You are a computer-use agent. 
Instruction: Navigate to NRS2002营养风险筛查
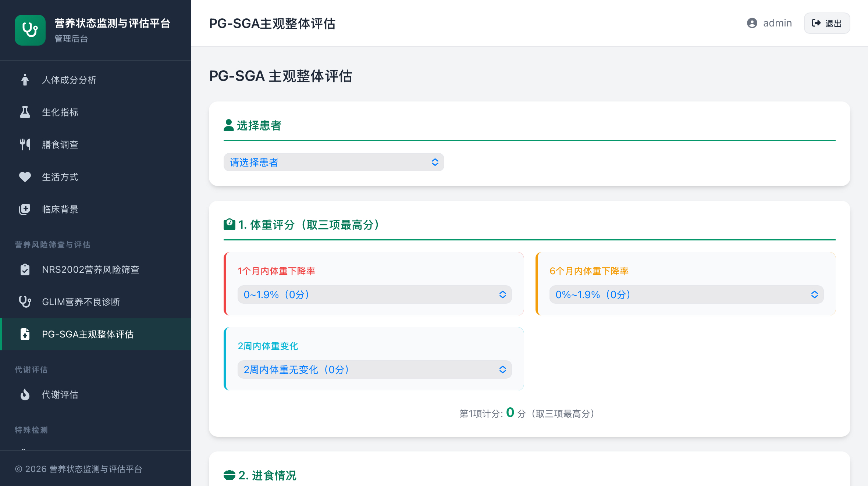tap(96, 269)
